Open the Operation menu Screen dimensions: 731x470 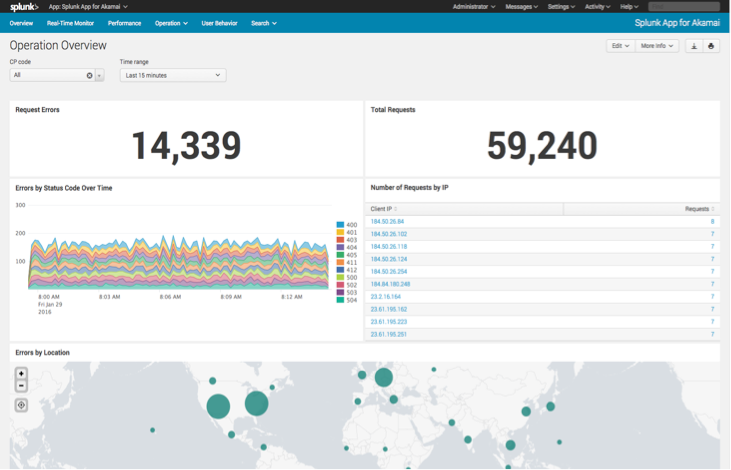[171, 23]
